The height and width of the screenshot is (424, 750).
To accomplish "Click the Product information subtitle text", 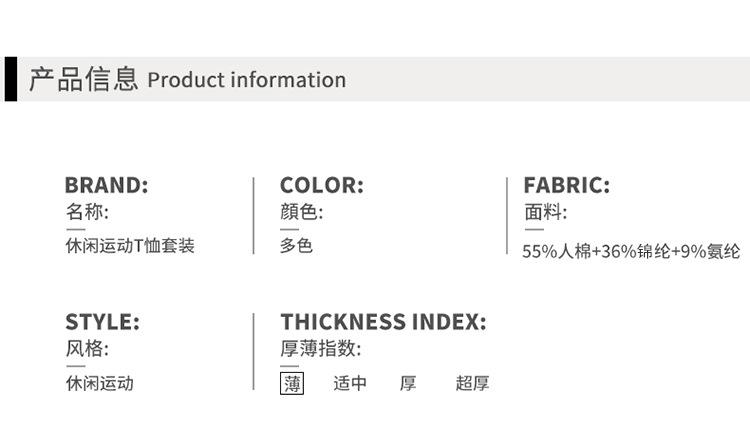I will [x=246, y=80].
